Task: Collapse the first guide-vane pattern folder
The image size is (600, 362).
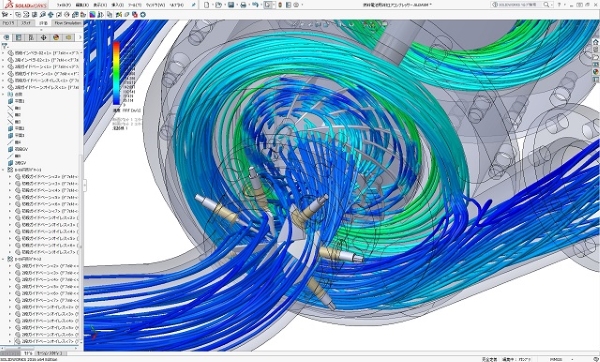Action: 3,170
